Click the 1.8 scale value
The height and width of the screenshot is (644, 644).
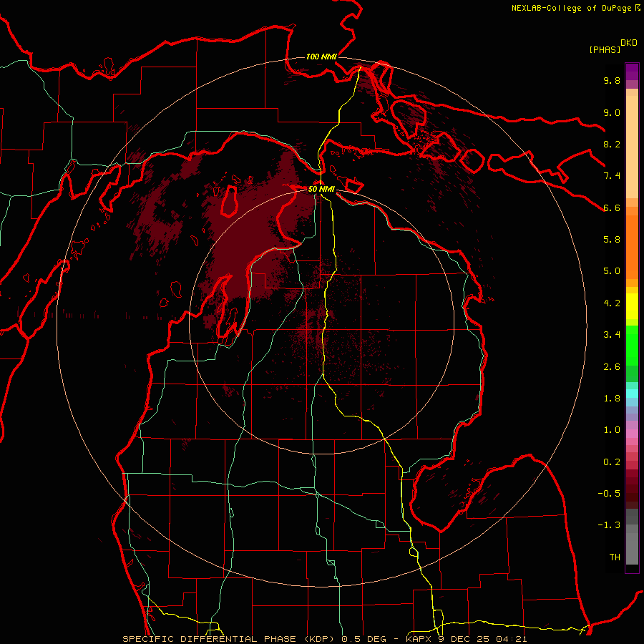click(612, 399)
